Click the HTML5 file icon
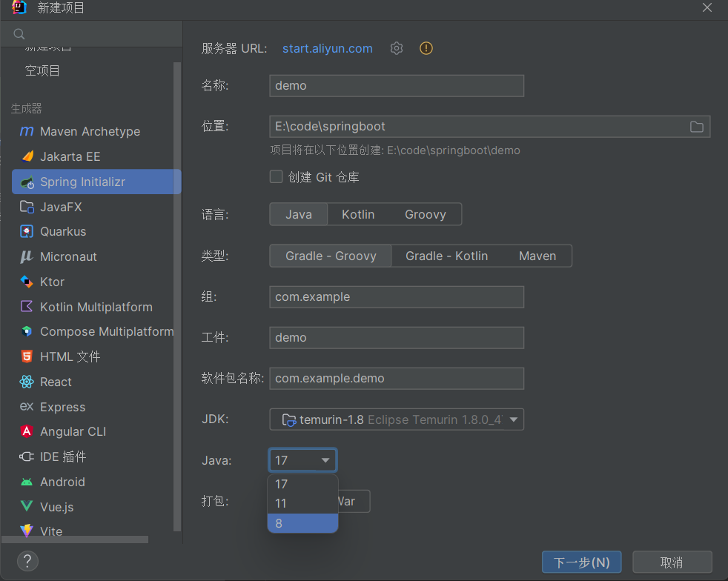This screenshot has height=581, width=728. click(27, 356)
